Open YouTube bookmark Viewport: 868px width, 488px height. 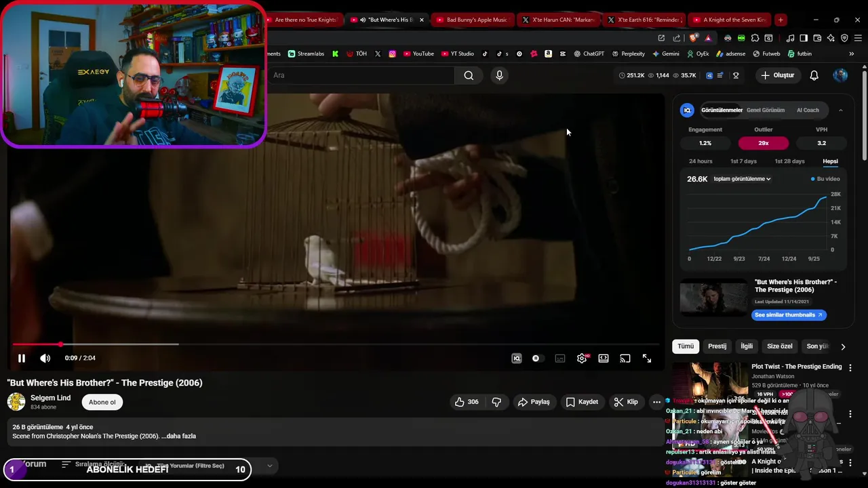[418, 54]
